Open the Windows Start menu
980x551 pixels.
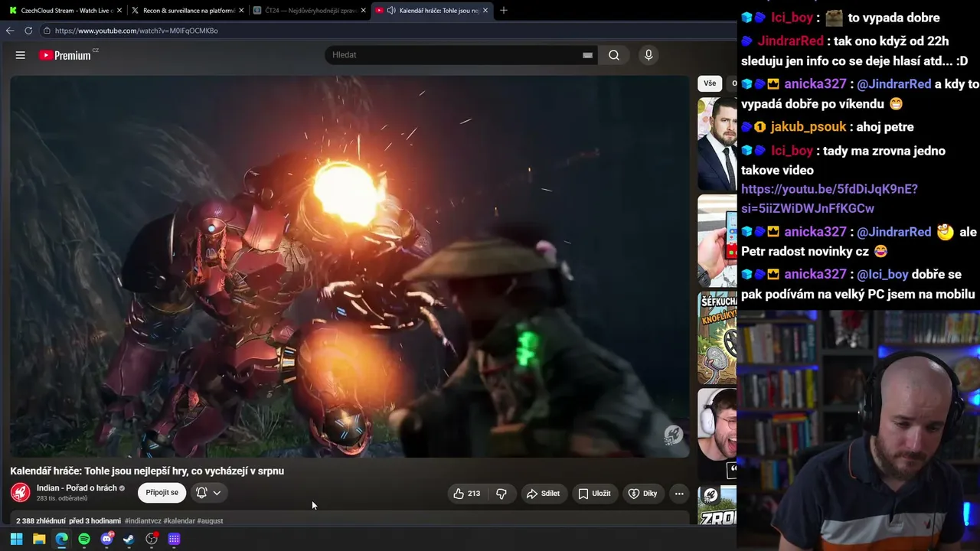(16, 539)
